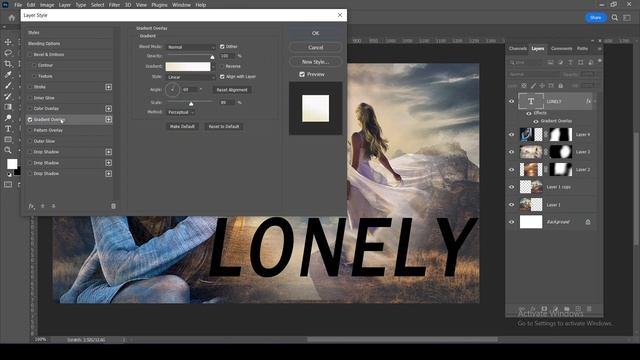Open the Blend Mode dropdown
640x360 pixels.
(191, 47)
